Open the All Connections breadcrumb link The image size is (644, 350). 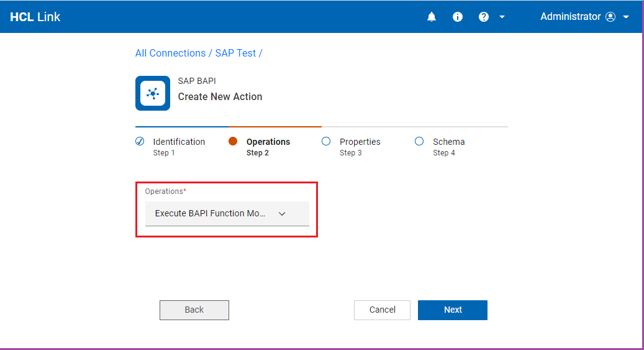pos(170,53)
